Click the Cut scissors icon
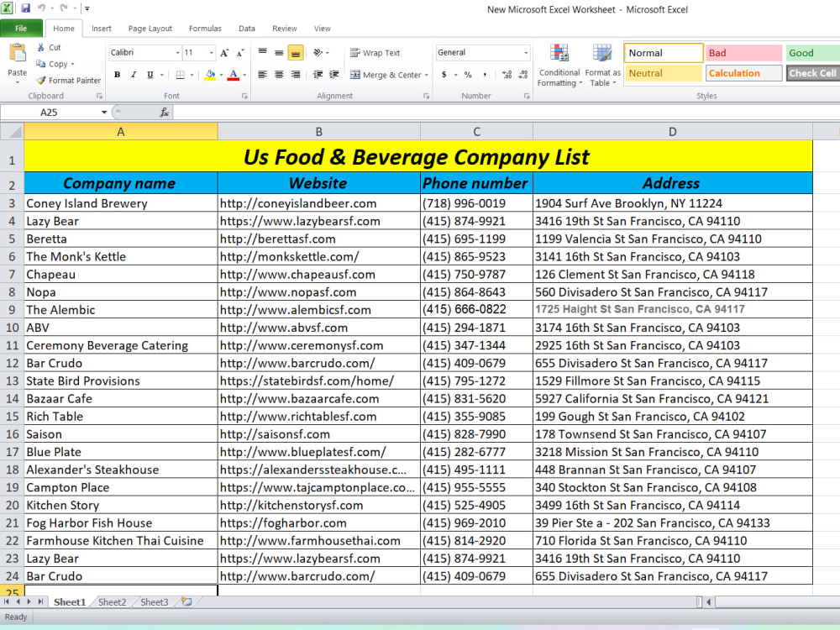Screen dimensions: 840x630 point(40,48)
